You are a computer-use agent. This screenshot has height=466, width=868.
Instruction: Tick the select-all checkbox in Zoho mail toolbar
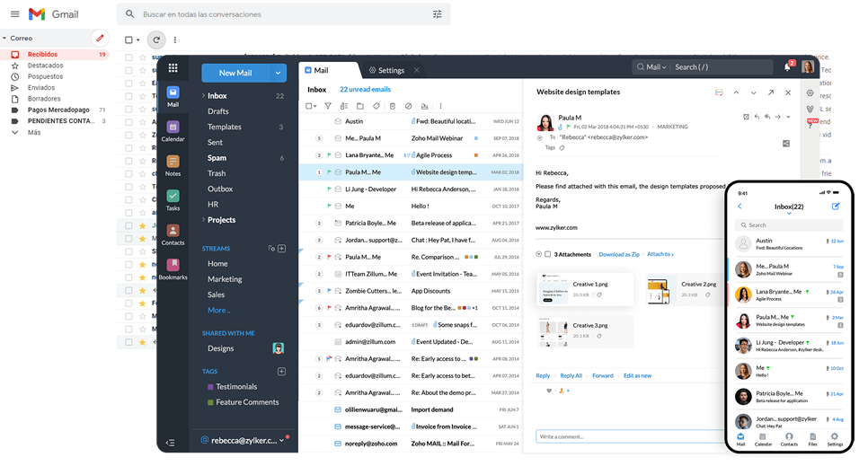(x=309, y=106)
